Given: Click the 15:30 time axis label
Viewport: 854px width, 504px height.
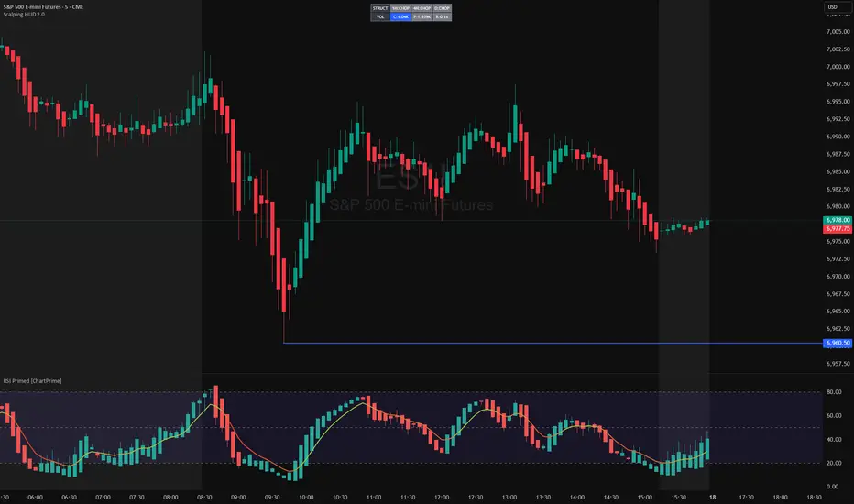Looking at the screenshot, I should 679,497.
